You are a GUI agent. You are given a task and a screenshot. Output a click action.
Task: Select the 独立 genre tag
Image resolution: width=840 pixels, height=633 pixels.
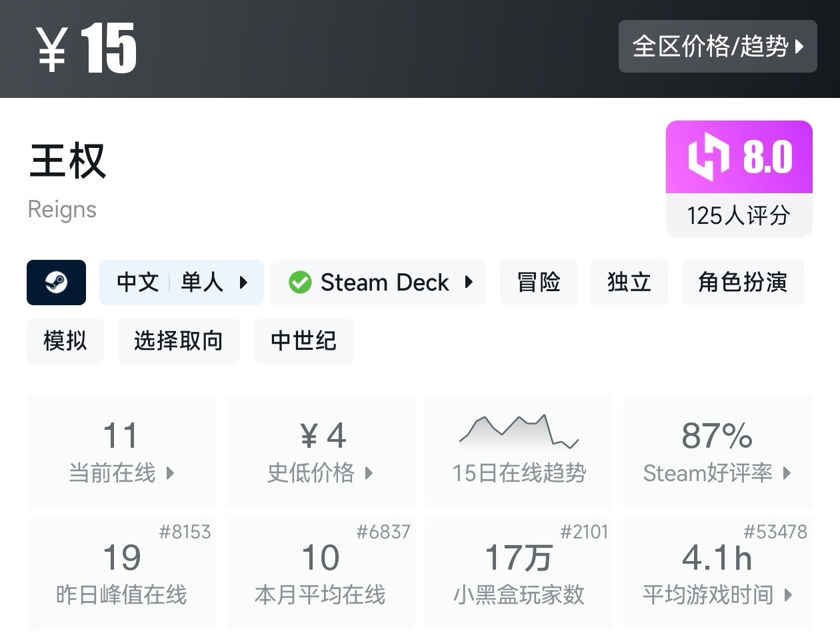(x=629, y=283)
